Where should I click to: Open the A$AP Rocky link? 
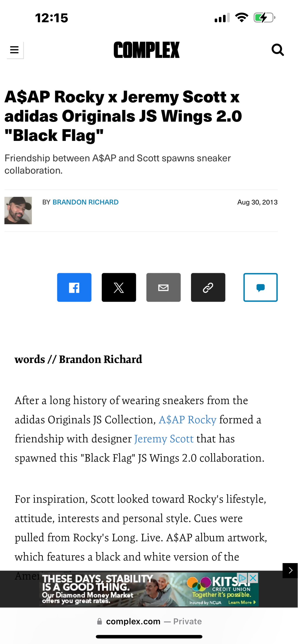(x=187, y=420)
